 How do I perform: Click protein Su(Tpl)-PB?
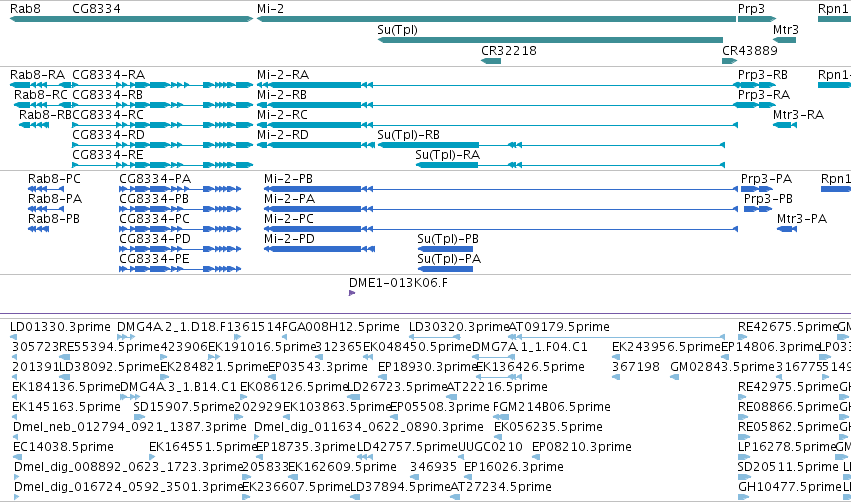pyautogui.click(x=446, y=249)
